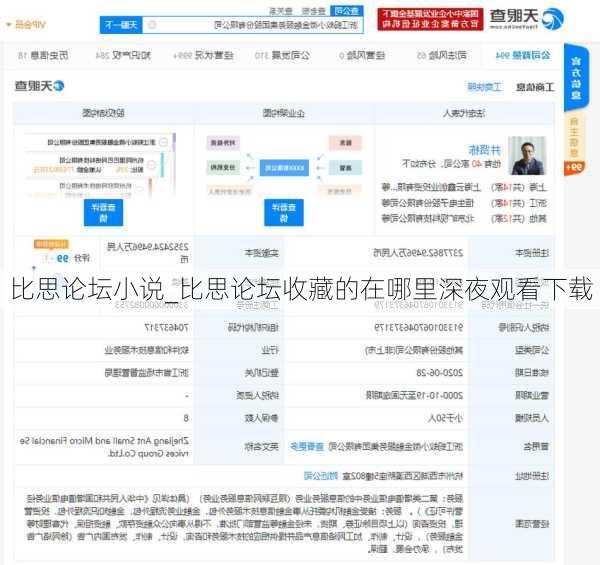Toggle the 杭州阿里巴巴网络科技 equity row circle
The image size is (600, 565).
tap(152, 164)
